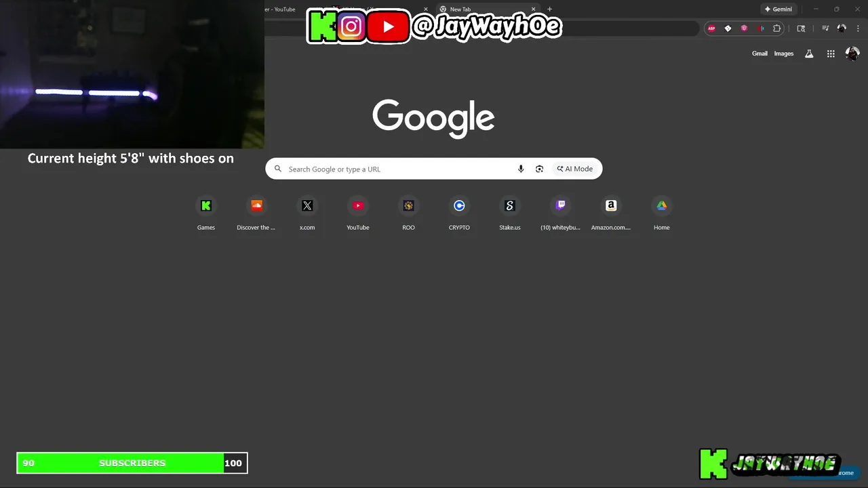This screenshot has width=868, height=488.
Task: Click the Google logo
Action: pyautogui.click(x=433, y=118)
